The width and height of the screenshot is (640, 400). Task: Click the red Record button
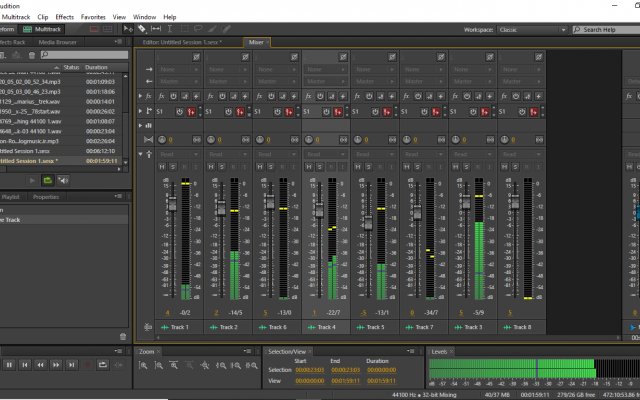click(x=87, y=364)
